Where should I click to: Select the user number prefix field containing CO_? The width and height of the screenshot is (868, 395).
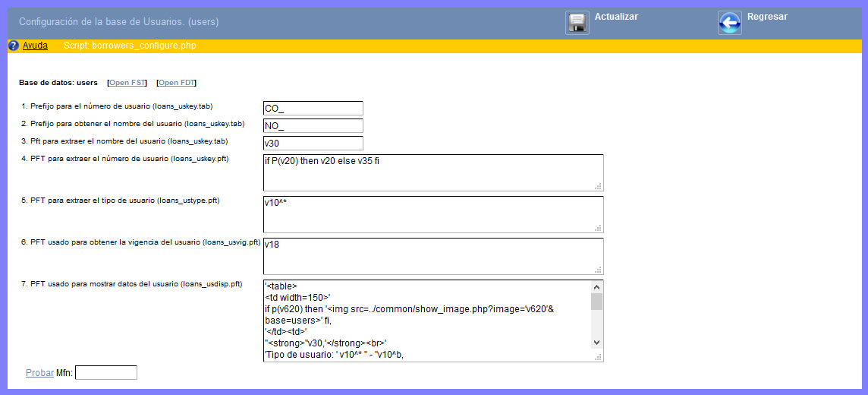point(313,109)
